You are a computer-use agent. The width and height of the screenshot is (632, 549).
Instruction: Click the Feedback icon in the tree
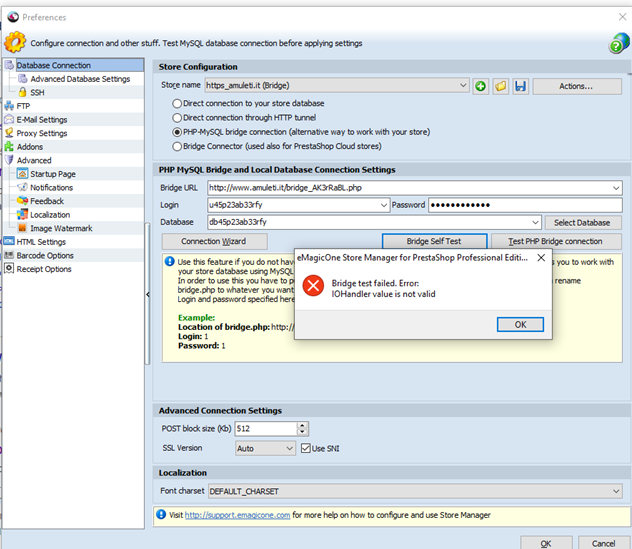23,201
